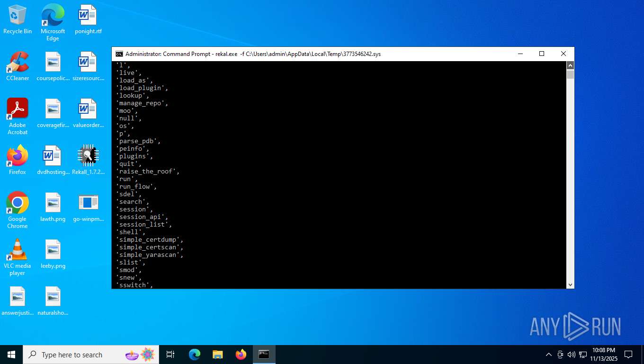Click the Command Prompt title bar text
The height and width of the screenshot is (364, 644).
coord(253,54)
